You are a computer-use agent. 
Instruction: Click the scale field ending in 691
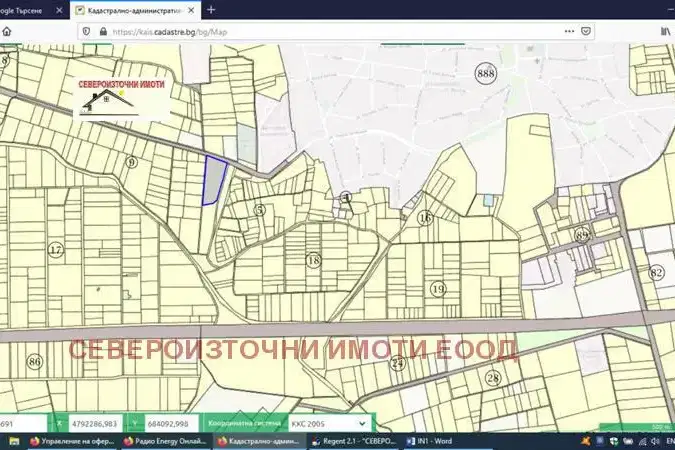pos(22,424)
